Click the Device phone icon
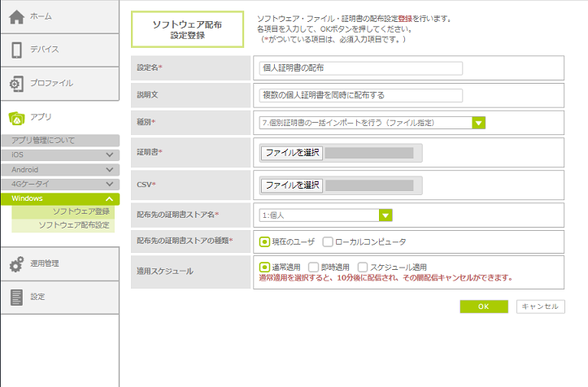The width and height of the screenshot is (588, 387). 16,50
